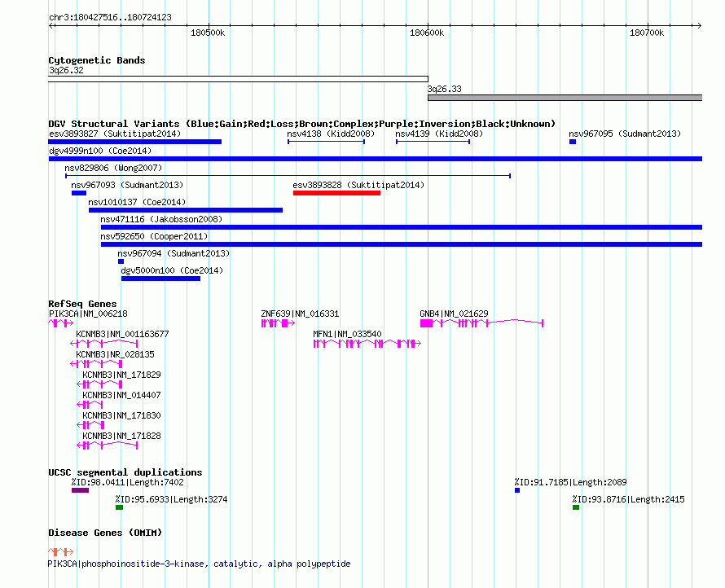The image size is (725, 588).
Task: Click the Disease Genes (OMIM) track title
Action: (105, 533)
